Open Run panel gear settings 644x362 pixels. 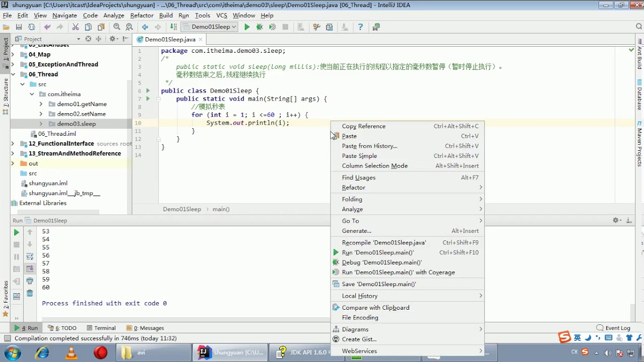[x=617, y=220]
